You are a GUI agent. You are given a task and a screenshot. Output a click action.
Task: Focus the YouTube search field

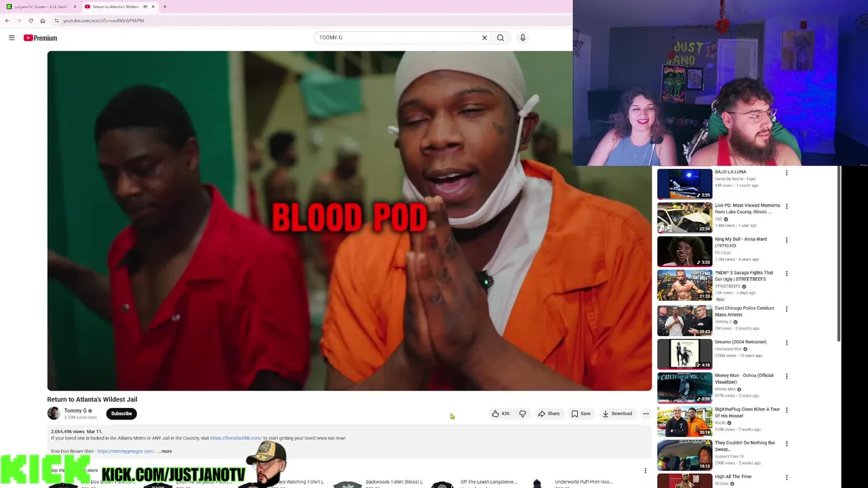coord(397,38)
